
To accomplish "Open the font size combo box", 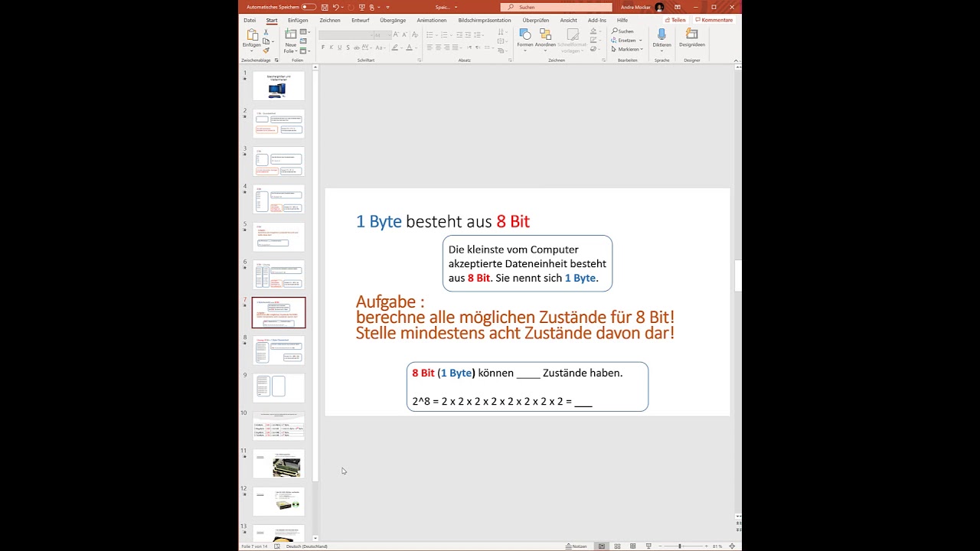I will tap(382, 34).
